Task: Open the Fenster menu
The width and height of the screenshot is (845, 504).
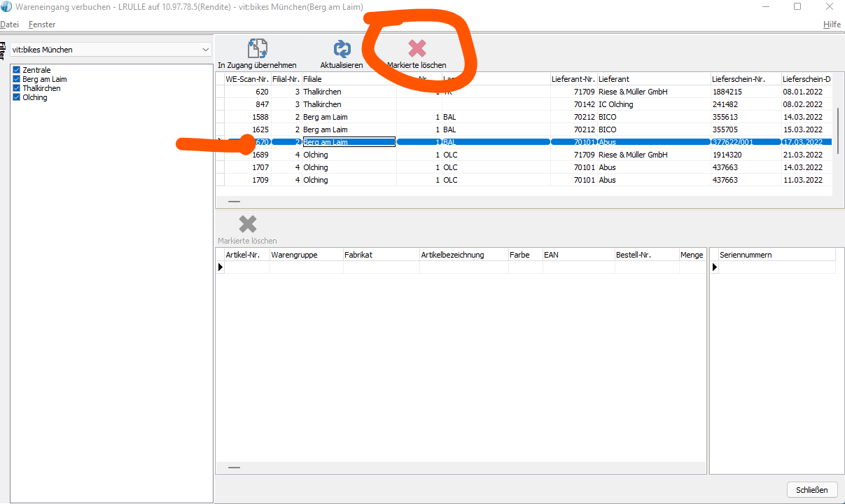Action: coord(42,24)
